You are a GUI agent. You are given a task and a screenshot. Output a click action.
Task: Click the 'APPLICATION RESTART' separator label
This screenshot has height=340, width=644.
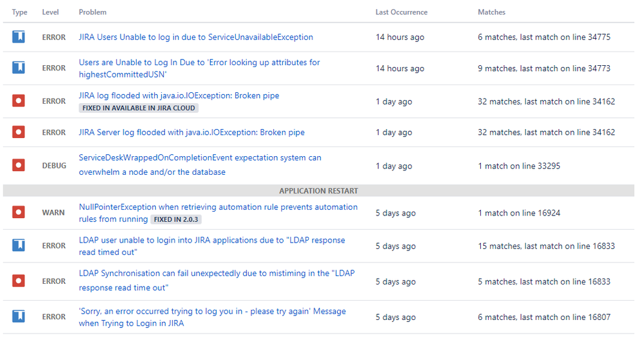318,191
